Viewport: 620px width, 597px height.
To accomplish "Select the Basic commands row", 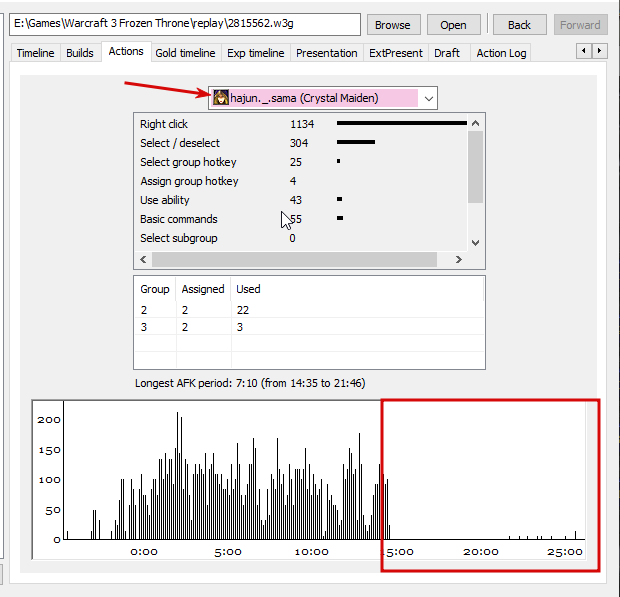I will point(301,219).
